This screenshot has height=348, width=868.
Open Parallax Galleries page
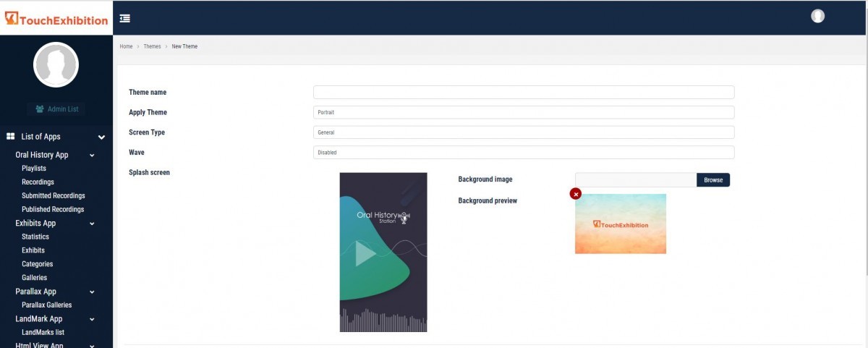46,305
